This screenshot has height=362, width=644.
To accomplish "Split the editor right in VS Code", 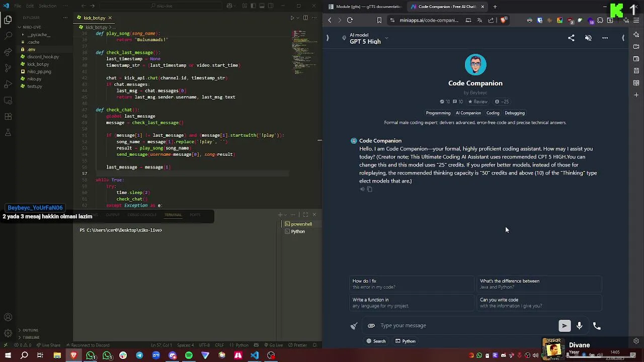I will point(305,18).
